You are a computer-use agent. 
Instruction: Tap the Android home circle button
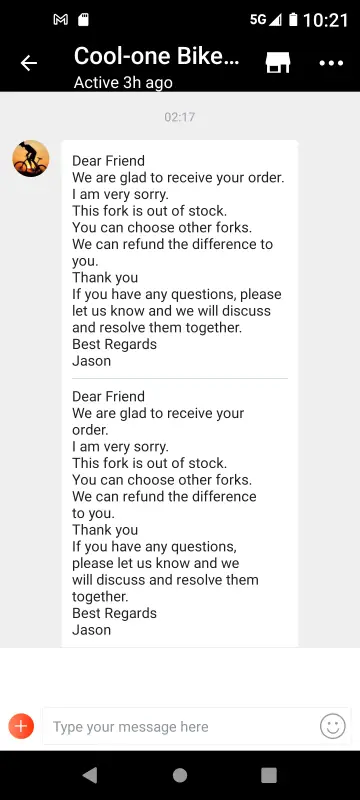[179, 775]
